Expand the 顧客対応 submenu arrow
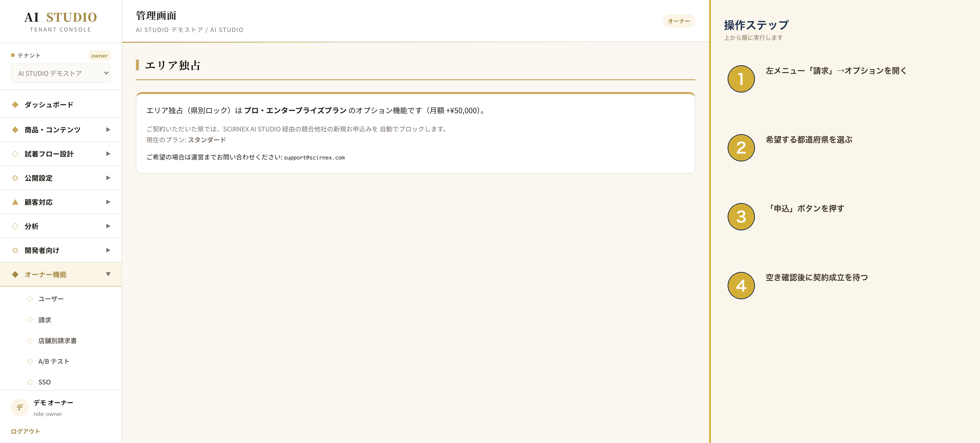The height and width of the screenshot is (443, 980). coord(108,202)
